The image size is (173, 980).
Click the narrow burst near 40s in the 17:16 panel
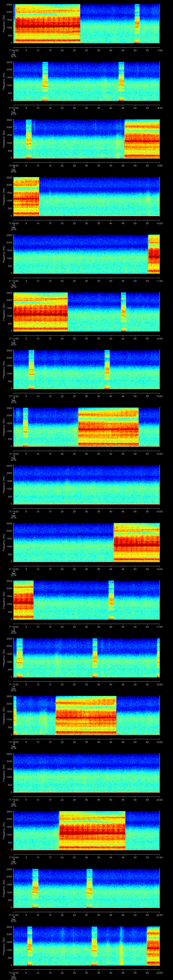pos(111,600)
